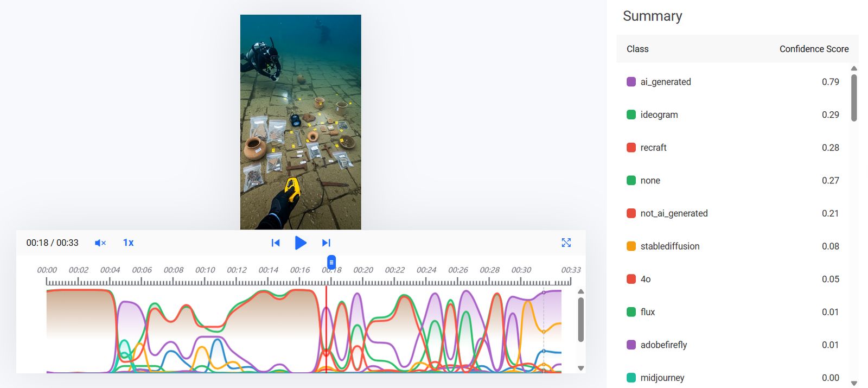Select the midjourney class label
The image size is (868, 388).
click(x=662, y=378)
